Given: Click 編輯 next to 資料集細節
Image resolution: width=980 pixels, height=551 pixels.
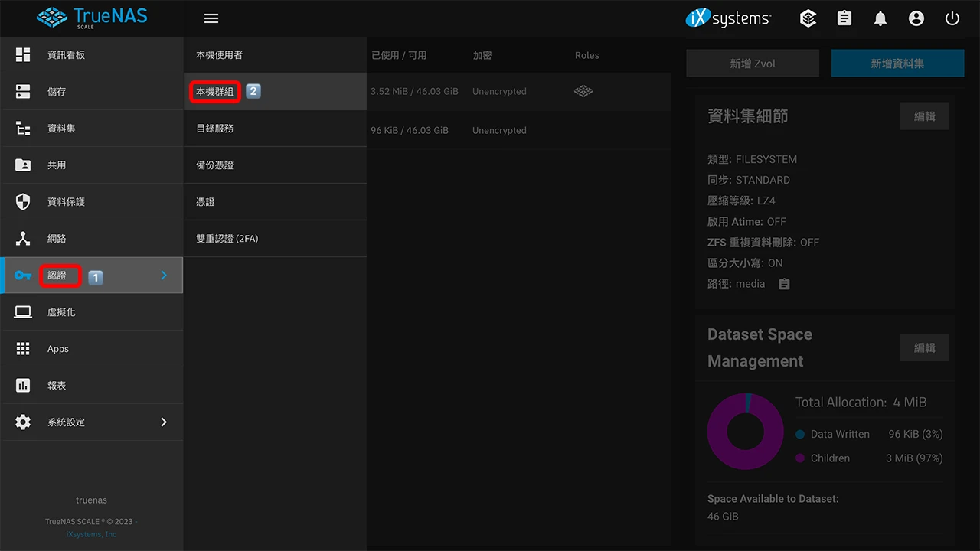Looking at the screenshot, I should coord(924,116).
